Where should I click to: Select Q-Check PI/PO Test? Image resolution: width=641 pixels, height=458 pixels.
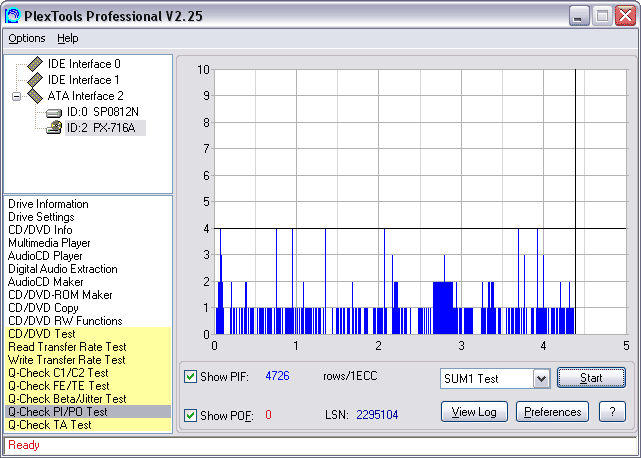coord(88,412)
